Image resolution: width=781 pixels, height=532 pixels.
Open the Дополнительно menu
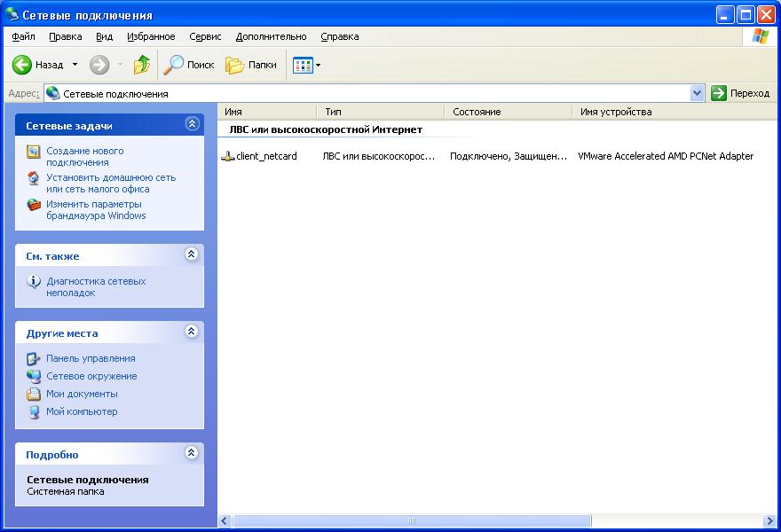click(x=271, y=36)
